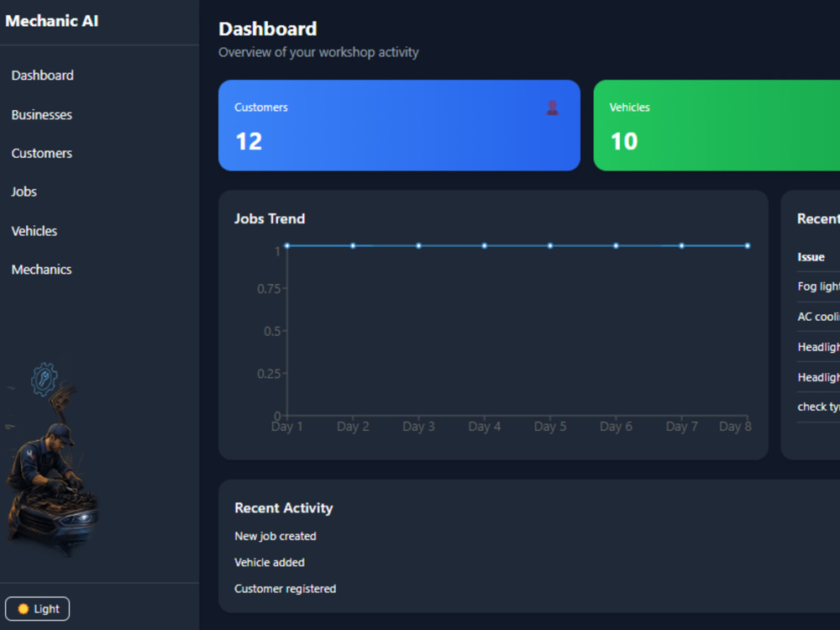Click the 'Vehicle added' activity entry

tap(270, 563)
